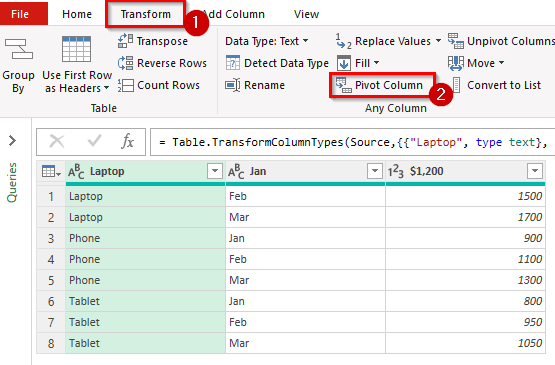Expand the Queries pane with the chevron
The image size is (555, 365).
(x=12, y=141)
